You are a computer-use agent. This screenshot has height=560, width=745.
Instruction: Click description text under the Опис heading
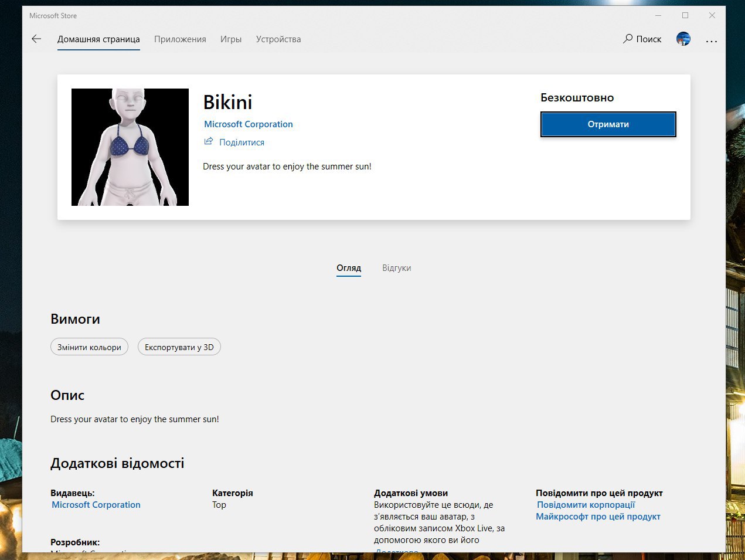pos(135,419)
